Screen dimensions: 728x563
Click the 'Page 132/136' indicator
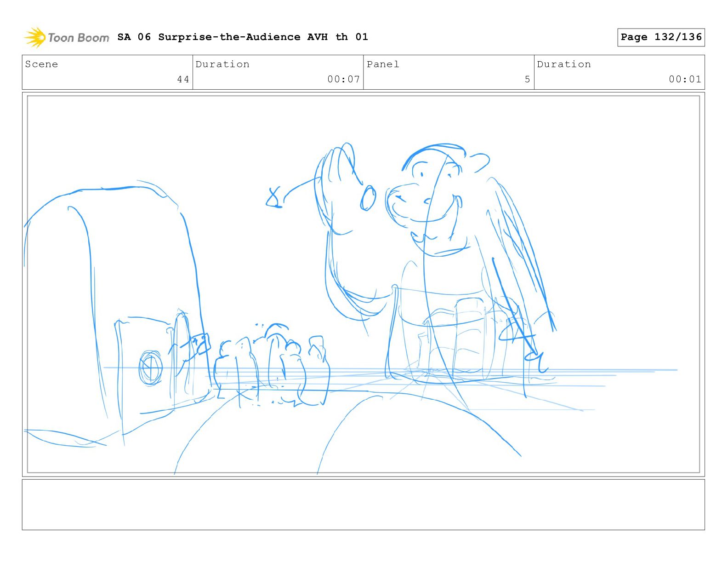[661, 37]
